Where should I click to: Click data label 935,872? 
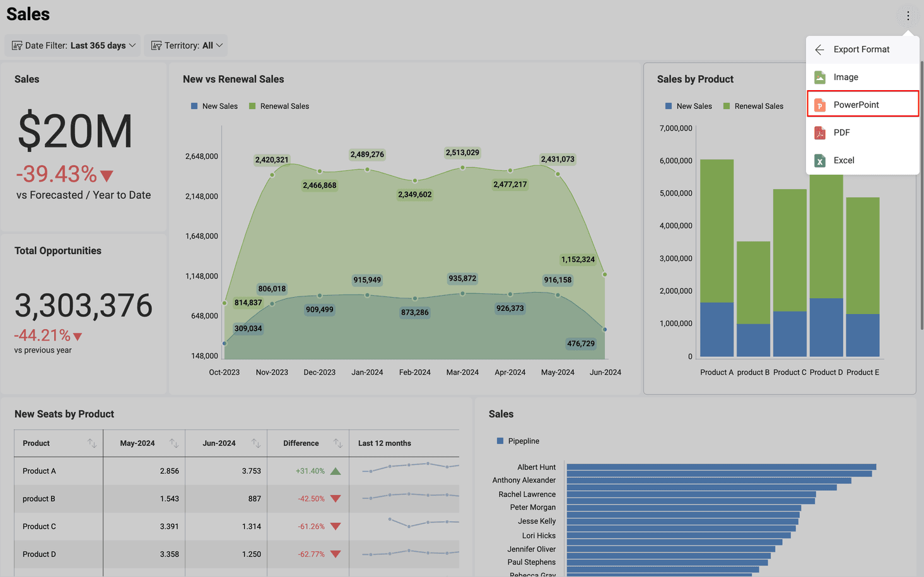point(462,279)
